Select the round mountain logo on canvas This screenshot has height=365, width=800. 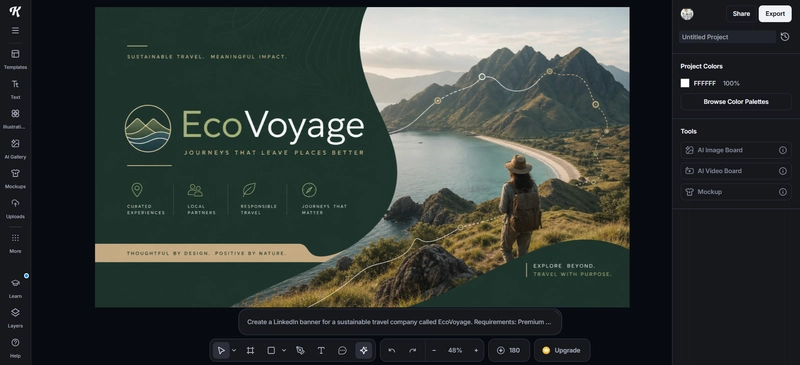point(148,129)
